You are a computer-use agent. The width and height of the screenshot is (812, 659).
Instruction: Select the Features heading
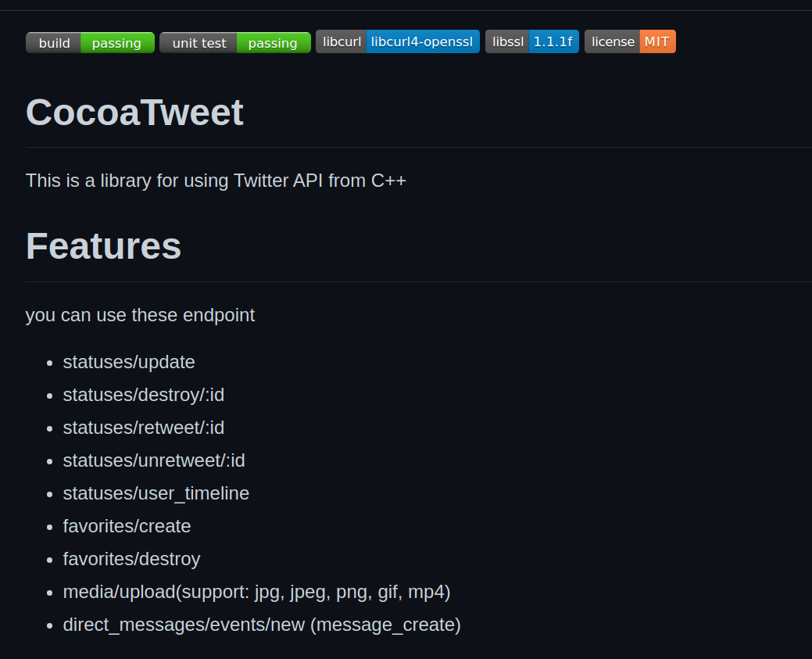(104, 245)
